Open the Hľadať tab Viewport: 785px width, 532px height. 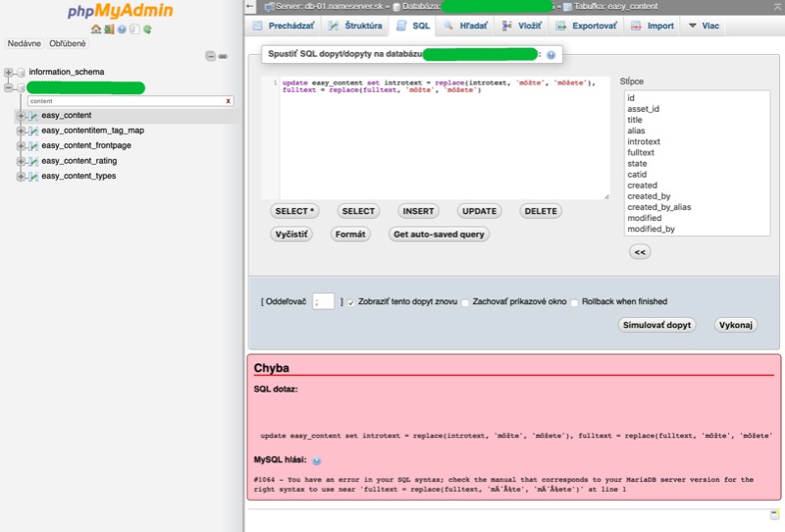(465, 26)
